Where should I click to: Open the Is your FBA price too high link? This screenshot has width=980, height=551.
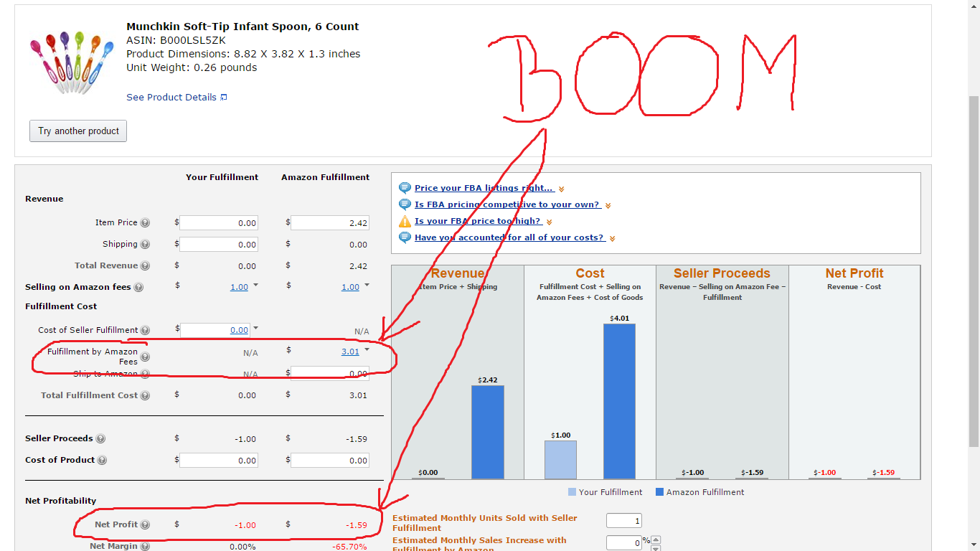[477, 221]
